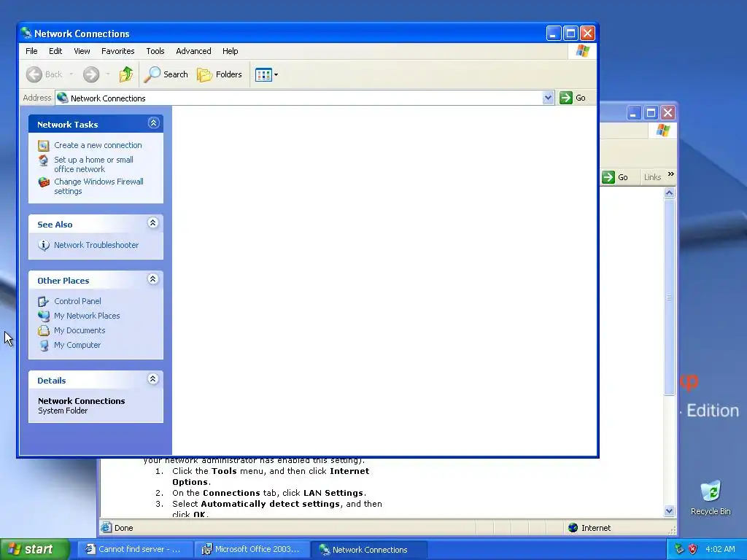Click the 4:02 AM system clock
747x560 pixels.
[720, 549]
